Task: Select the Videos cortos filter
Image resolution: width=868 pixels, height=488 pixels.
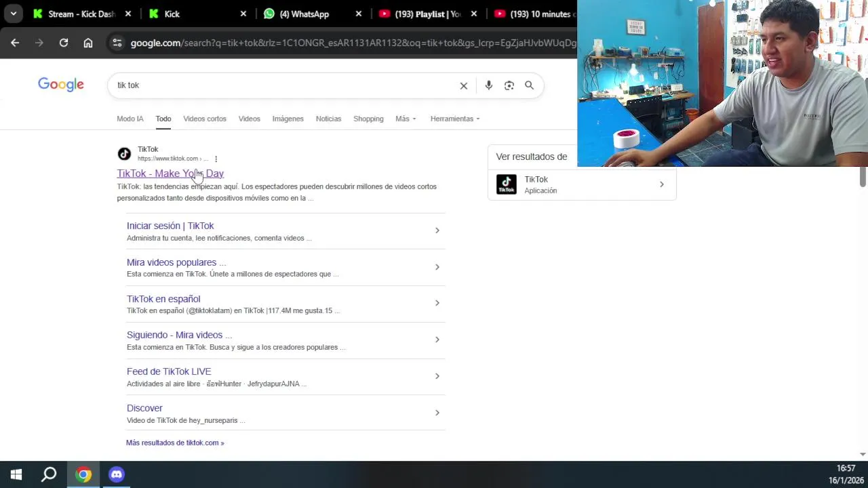Action: coord(205,119)
